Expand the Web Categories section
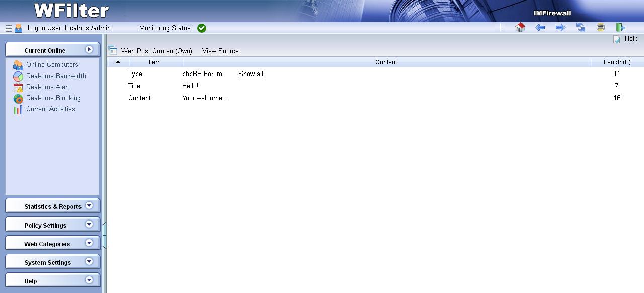Image resolution: width=644 pixels, height=293 pixels. tap(53, 244)
